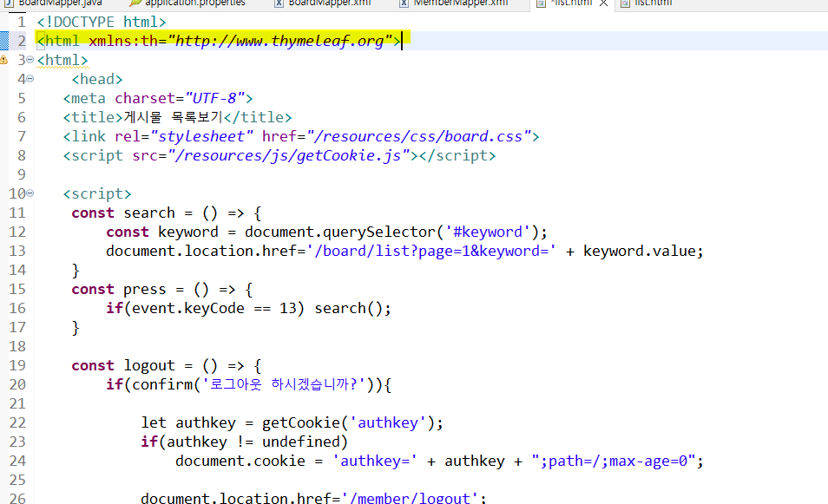The height and width of the screenshot is (504, 828).
Task: Click the ";path=/;max-age=0" string on line 24
Action: pyautogui.click(x=613, y=461)
